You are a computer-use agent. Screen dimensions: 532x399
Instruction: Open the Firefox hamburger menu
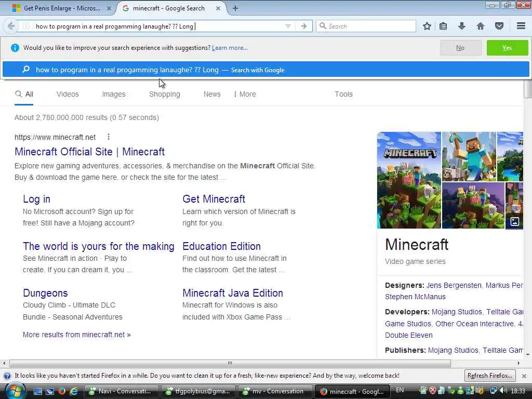pos(521,26)
